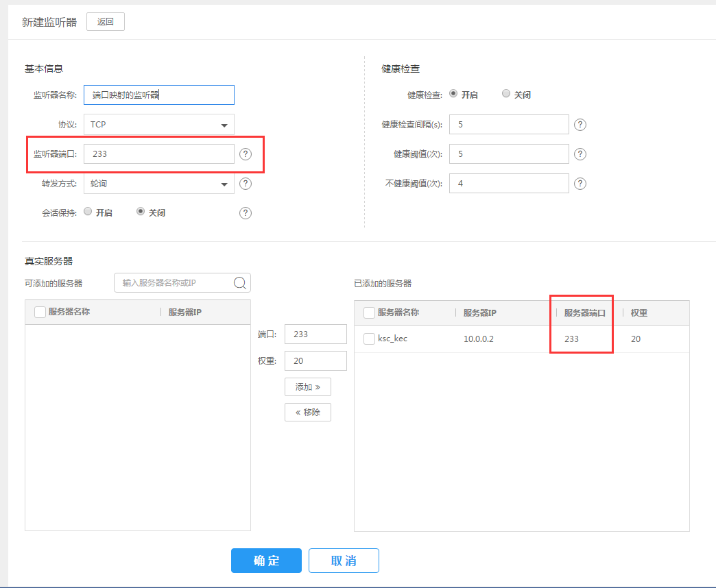Viewport: 716px width, 588px height.
Task: Click 服务器IP header in 已添加的服务器 table
Action: tap(480, 313)
